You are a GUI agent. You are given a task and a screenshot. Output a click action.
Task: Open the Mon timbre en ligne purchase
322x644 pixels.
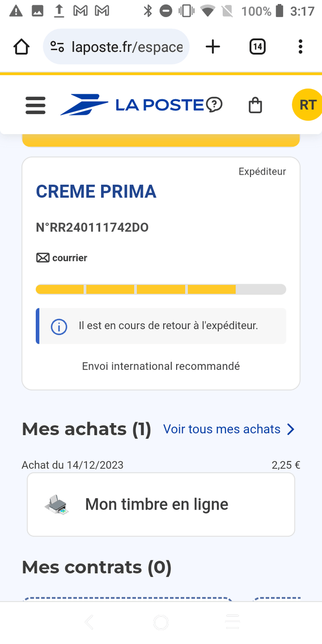tap(160, 504)
